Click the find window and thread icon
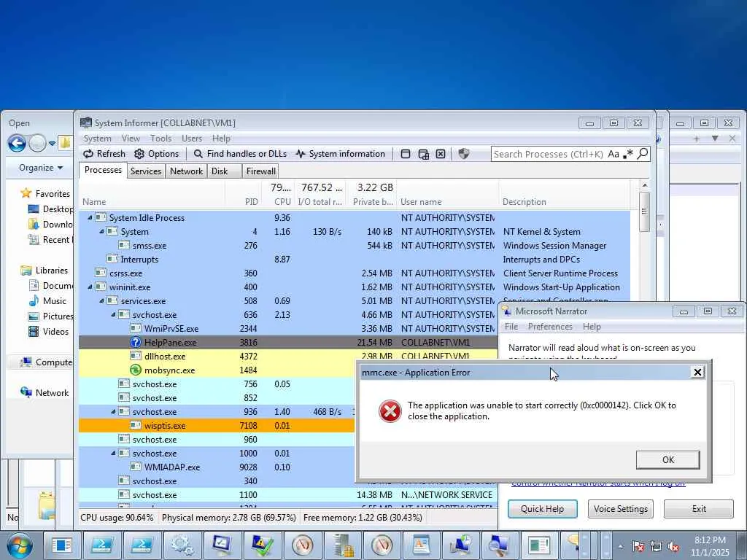Screen dimensions: 747x560 (x=423, y=154)
